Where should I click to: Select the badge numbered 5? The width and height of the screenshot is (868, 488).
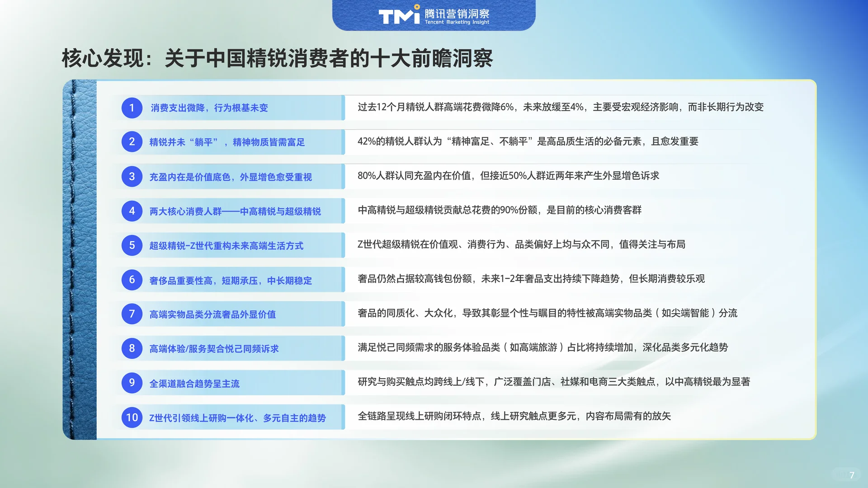point(132,245)
